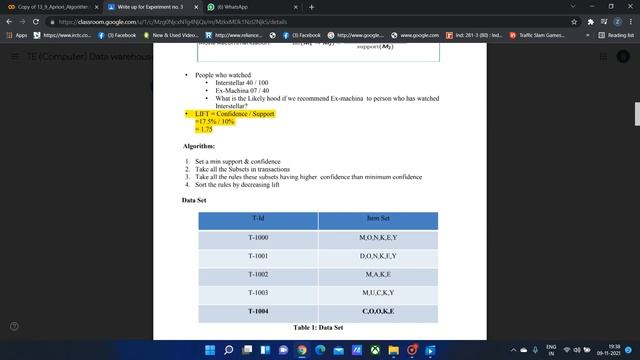This screenshot has height=360, width=640.
Task: Open Google Chrome from the taskbar
Action: pos(302,350)
